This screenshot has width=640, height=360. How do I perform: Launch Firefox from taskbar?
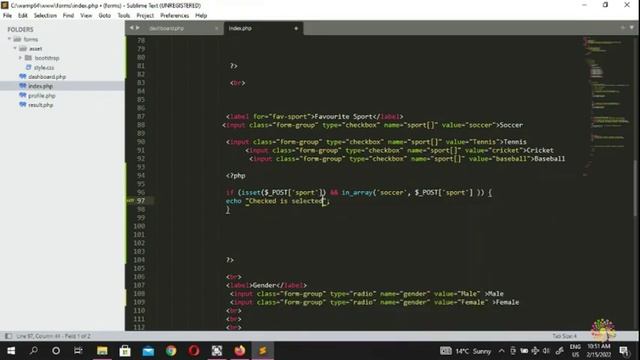(x=240, y=351)
